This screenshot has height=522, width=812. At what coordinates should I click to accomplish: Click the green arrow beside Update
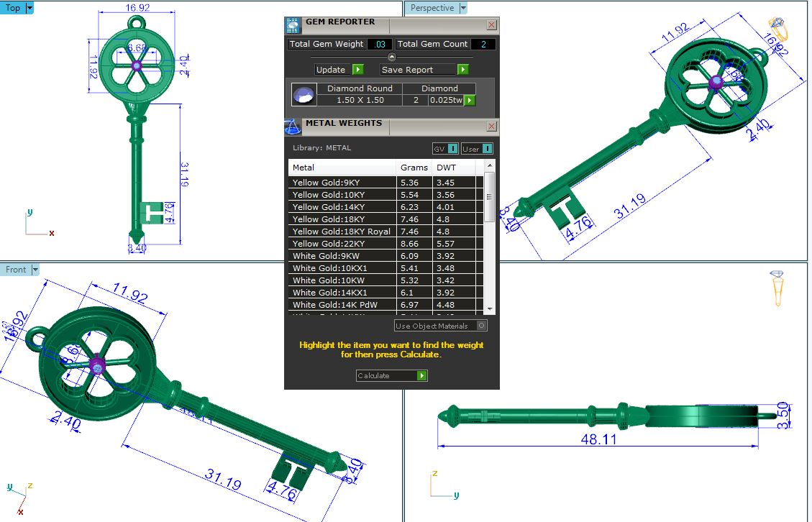(x=357, y=70)
